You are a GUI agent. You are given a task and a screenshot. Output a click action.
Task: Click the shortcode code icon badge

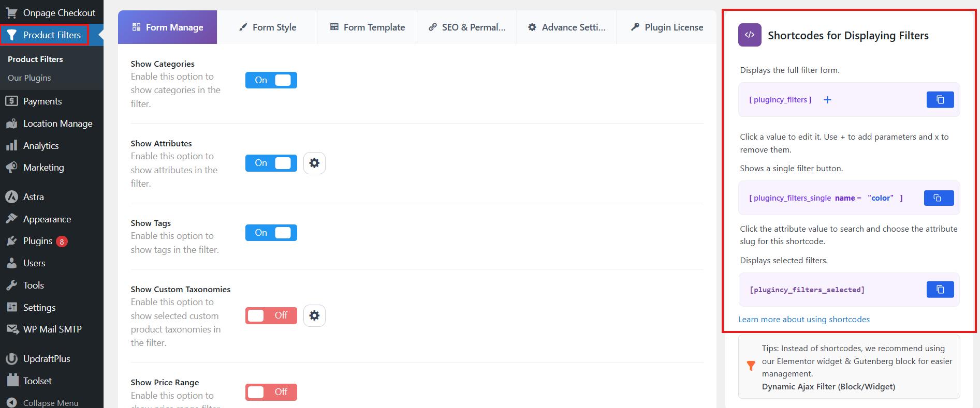click(x=749, y=35)
